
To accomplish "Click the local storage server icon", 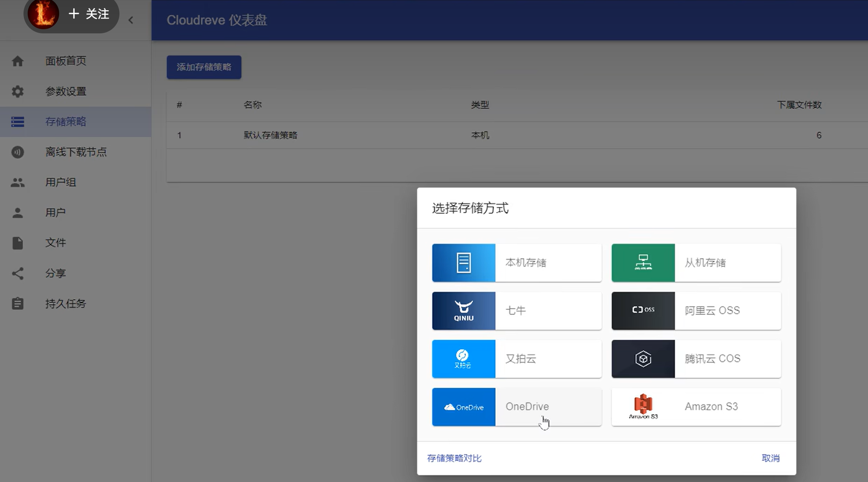I will [463, 262].
